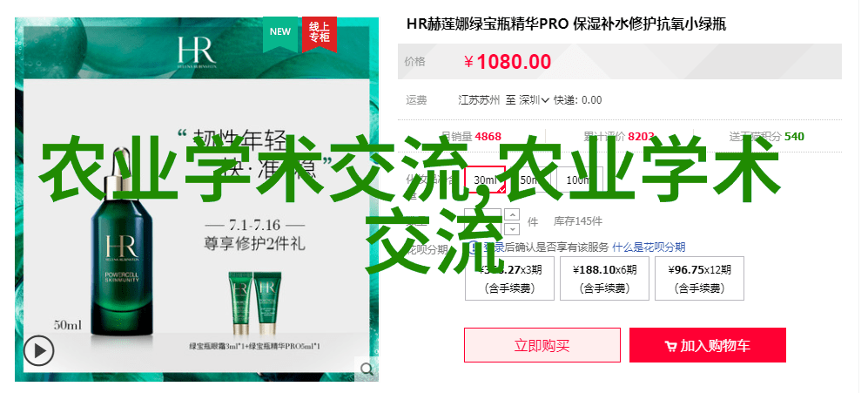The width and height of the screenshot is (868, 393).
Task: Decrease quantity with the down arrow
Action: 513,227
